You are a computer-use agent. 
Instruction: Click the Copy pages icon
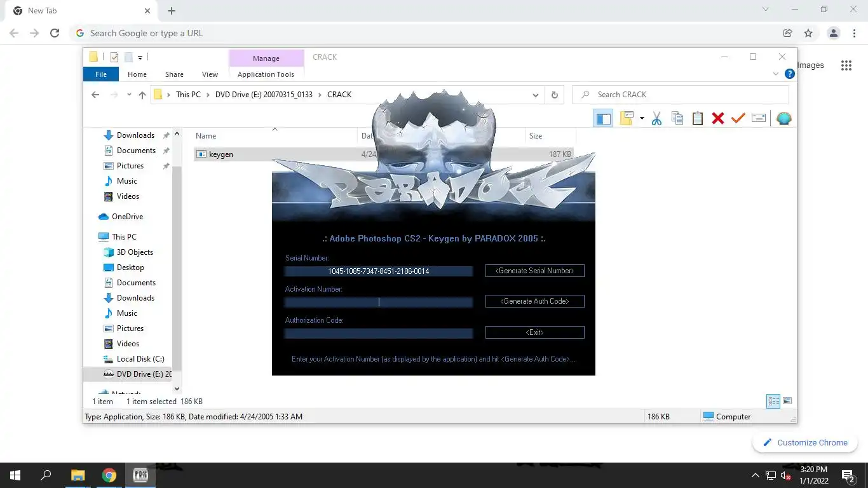[677, 118]
